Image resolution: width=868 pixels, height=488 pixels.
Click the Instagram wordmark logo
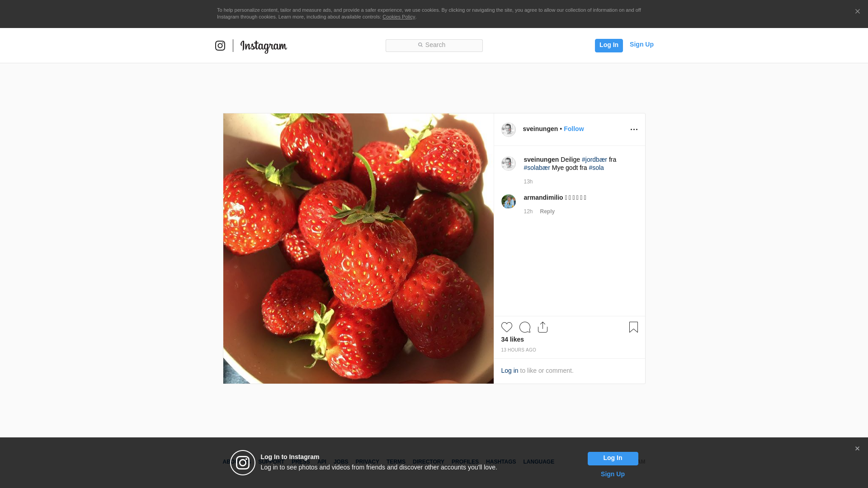(264, 46)
